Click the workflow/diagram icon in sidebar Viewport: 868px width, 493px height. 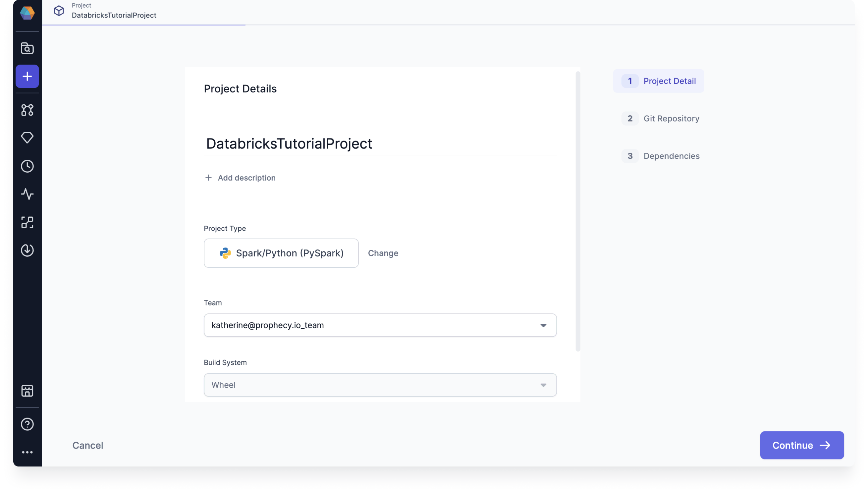[x=27, y=109]
